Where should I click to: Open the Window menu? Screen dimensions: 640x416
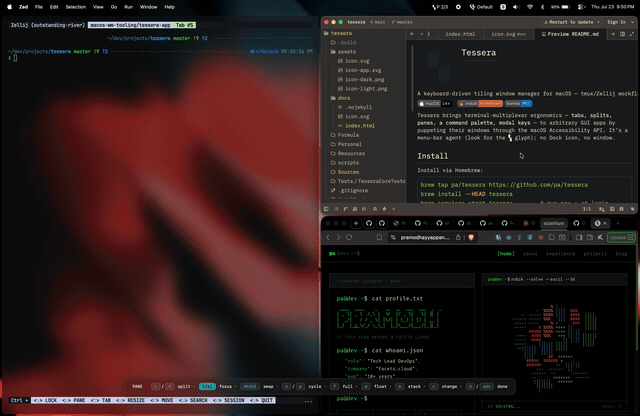coord(149,7)
